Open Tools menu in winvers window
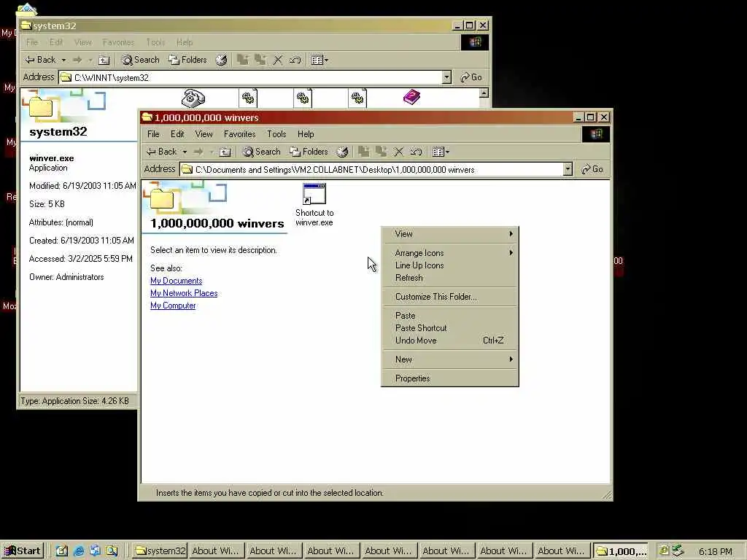This screenshot has height=560, width=747. pos(276,134)
